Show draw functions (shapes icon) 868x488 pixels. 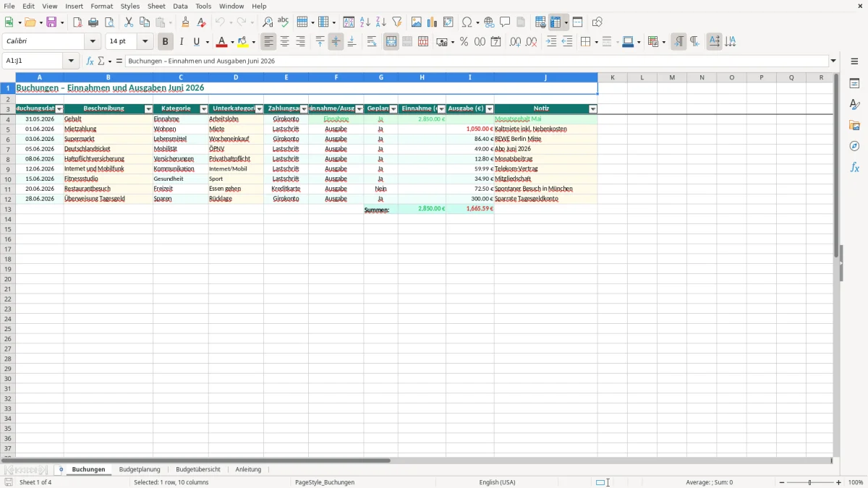pyautogui.click(x=597, y=22)
